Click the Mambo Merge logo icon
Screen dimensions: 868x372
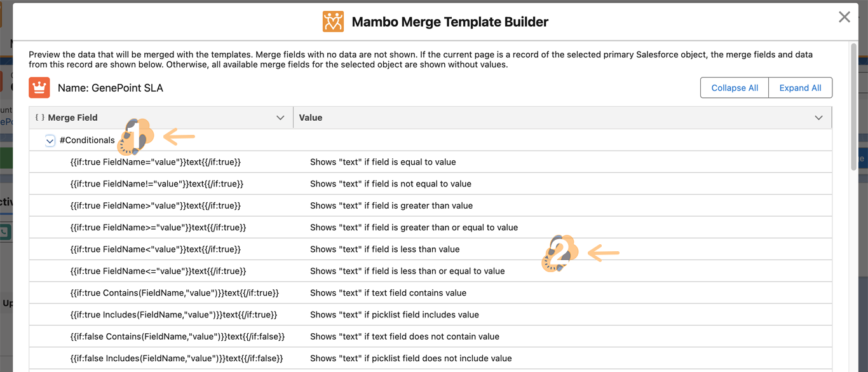tap(333, 22)
